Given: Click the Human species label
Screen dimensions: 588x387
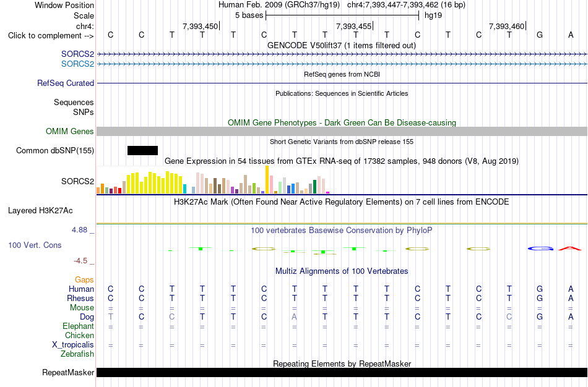Looking at the screenshot, I should pyautogui.click(x=81, y=289).
